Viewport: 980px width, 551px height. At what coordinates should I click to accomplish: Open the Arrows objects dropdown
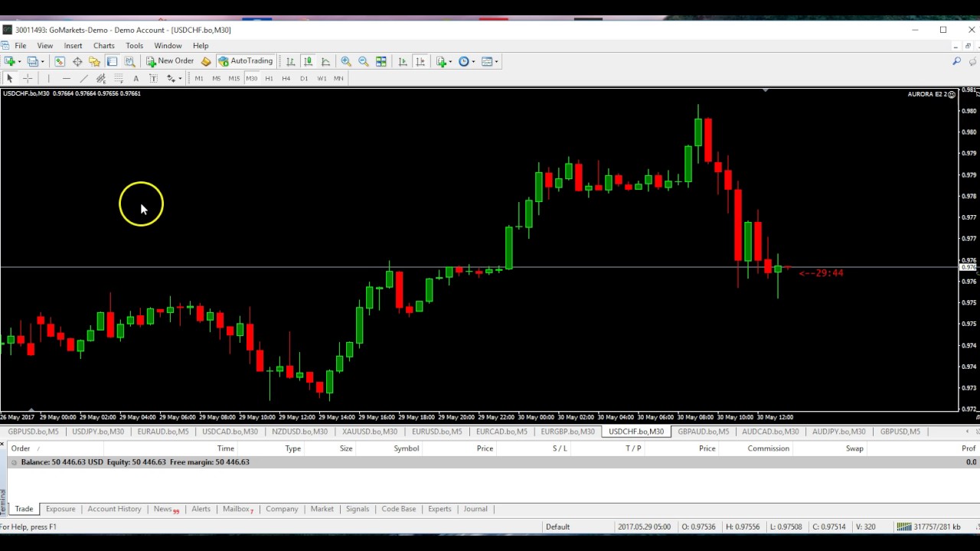[x=180, y=78]
